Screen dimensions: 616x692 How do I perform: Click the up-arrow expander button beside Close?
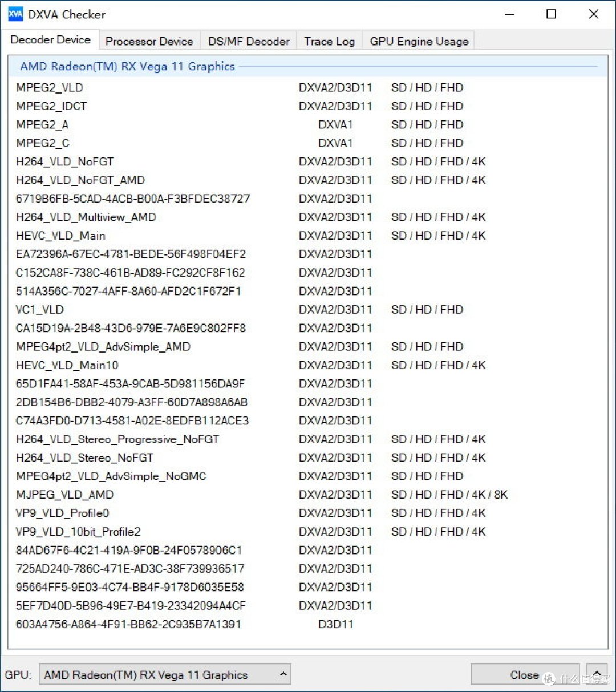pyautogui.click(x=597, y=675)
